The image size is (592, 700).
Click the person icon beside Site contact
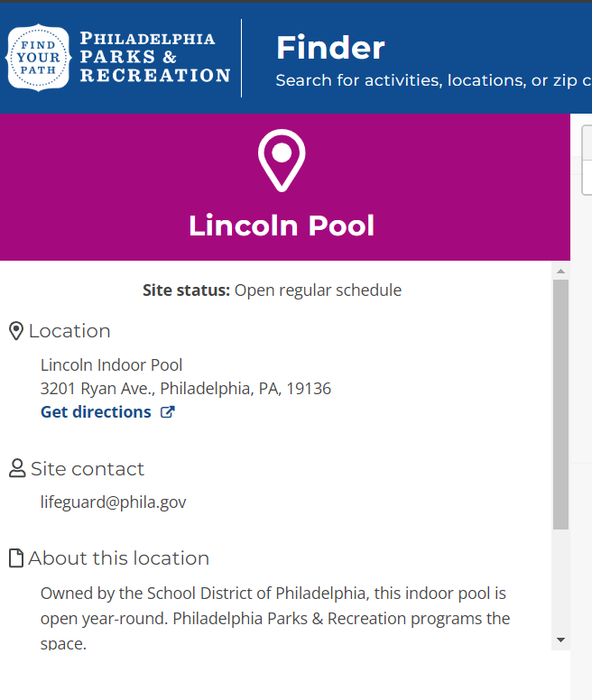17,469
